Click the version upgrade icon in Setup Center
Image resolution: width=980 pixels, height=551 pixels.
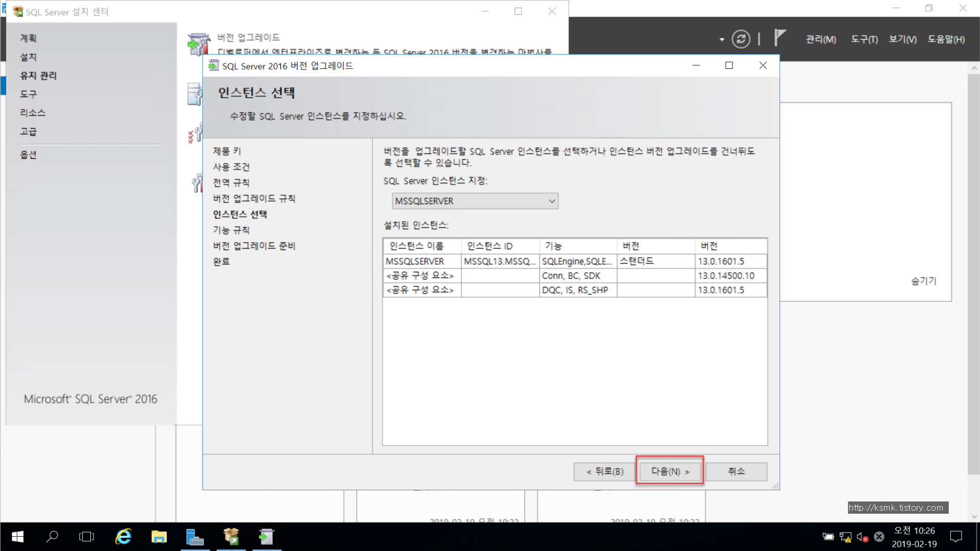pos(198,44)
